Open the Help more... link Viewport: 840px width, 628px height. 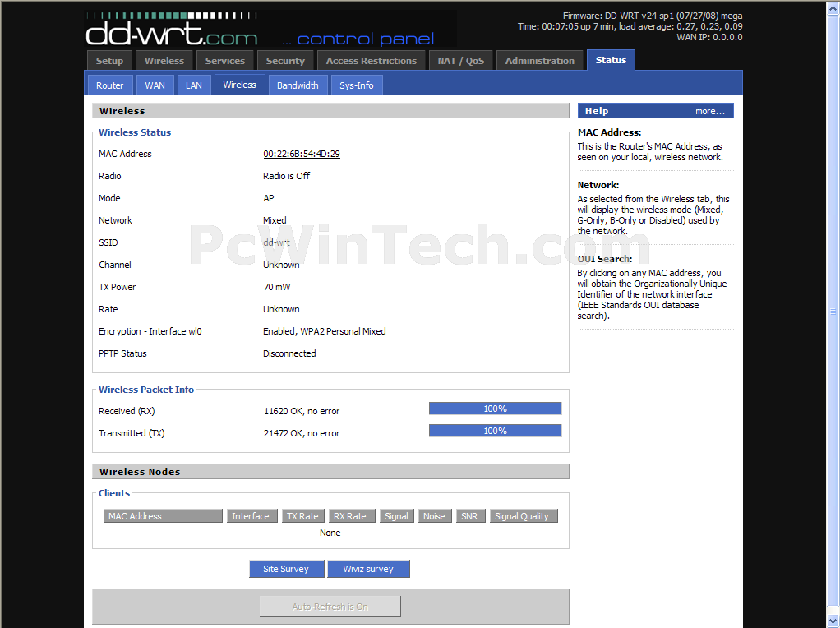pos(710,111)
